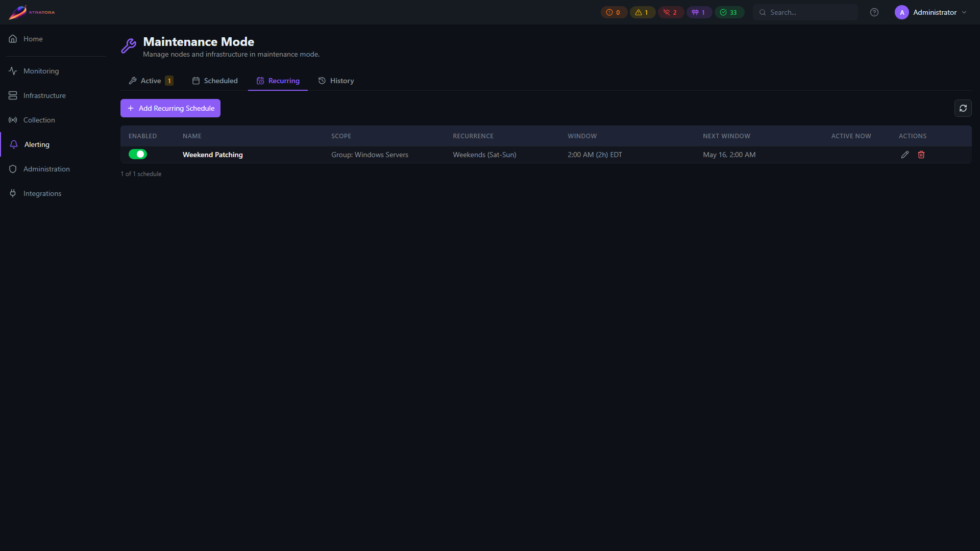
Task: Click the Active Now column header
Action: pyautogui.click(x=851, y=136)
